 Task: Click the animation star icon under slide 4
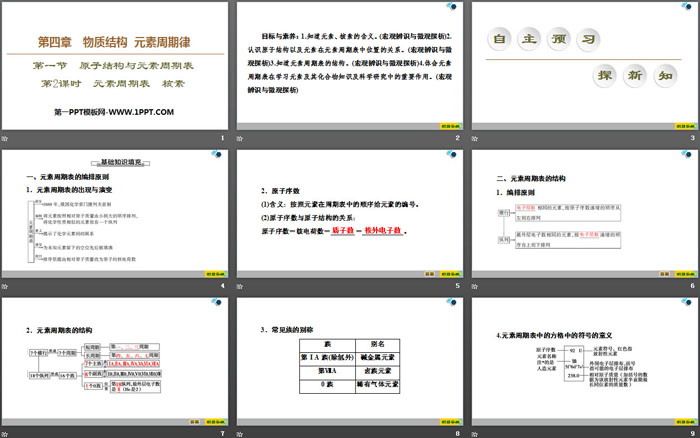coord(5,286)
